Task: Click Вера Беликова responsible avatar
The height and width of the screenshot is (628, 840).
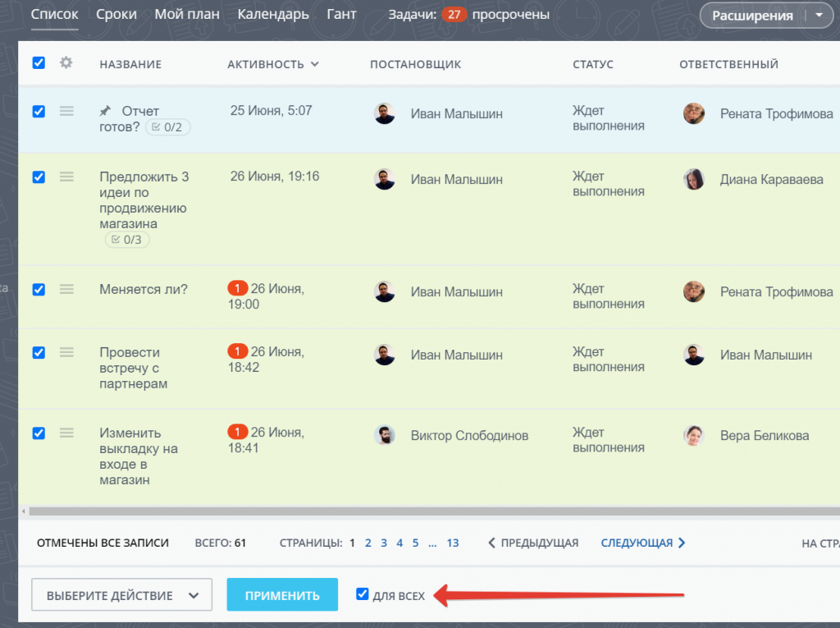Action: (x=694, y=435)
